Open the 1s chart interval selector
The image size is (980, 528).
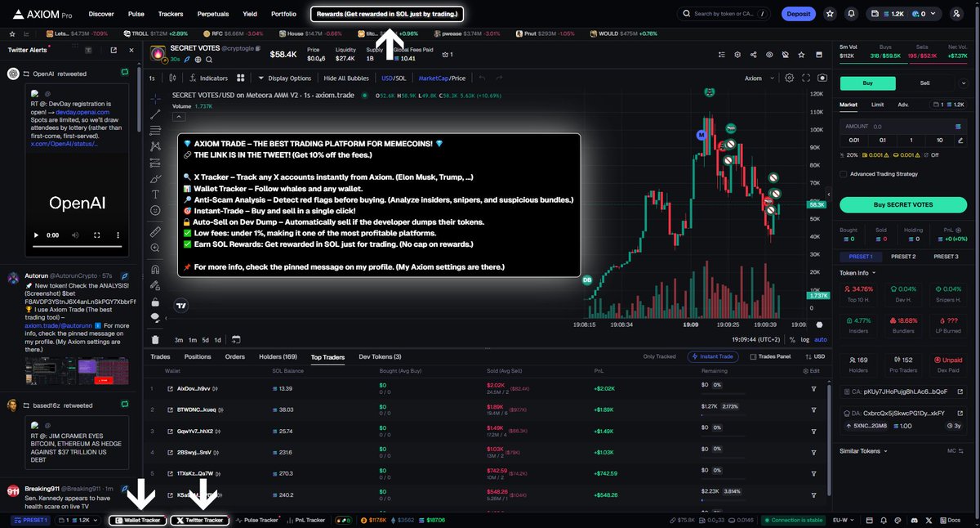(x=152, y=78)
